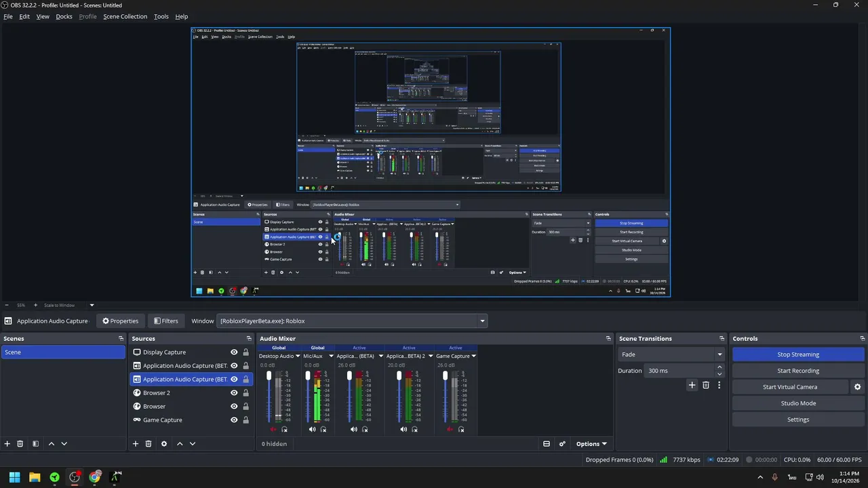Image resolution: width=868 pixels, height=488 pixels.
Task: Hide the Game Capture source
Action: click(234, 420)
